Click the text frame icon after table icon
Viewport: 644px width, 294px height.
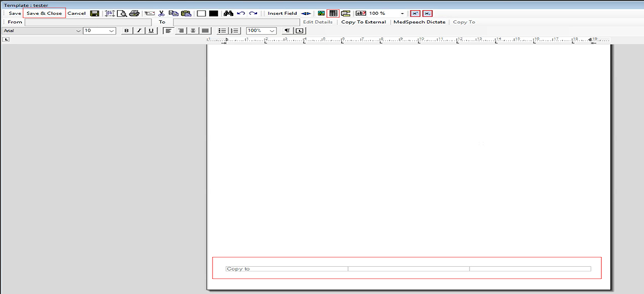[x=346, y=14]
